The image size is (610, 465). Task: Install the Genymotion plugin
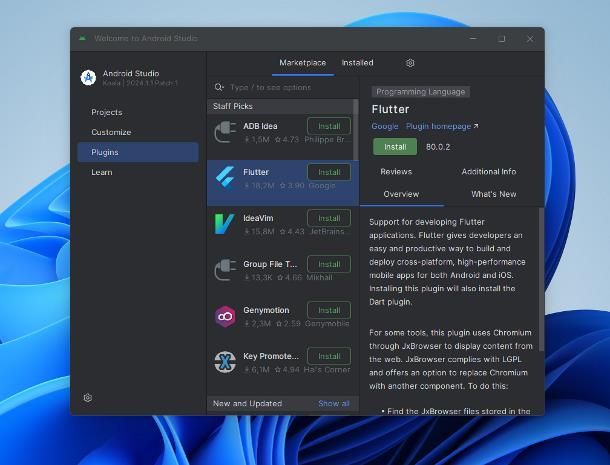pos(329,310)
